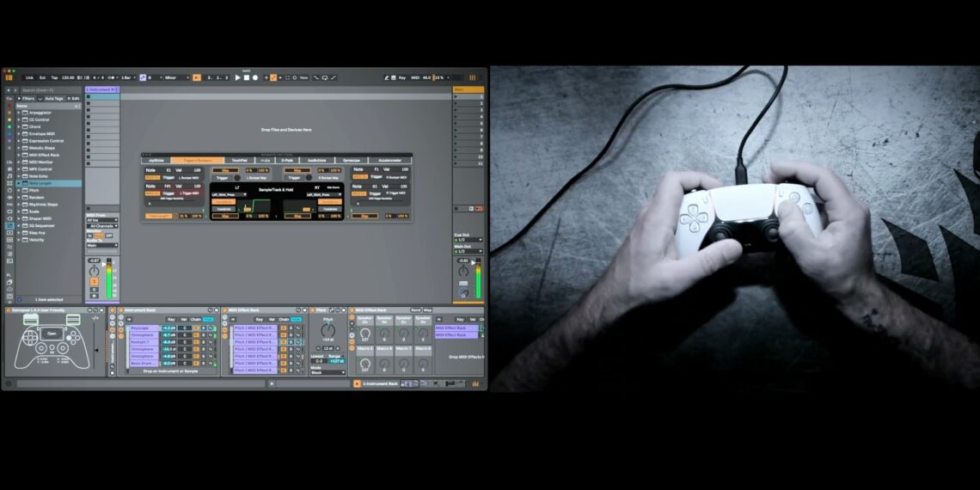Switch to the TouchPad tab
The image size is (980, 490).
239,160
